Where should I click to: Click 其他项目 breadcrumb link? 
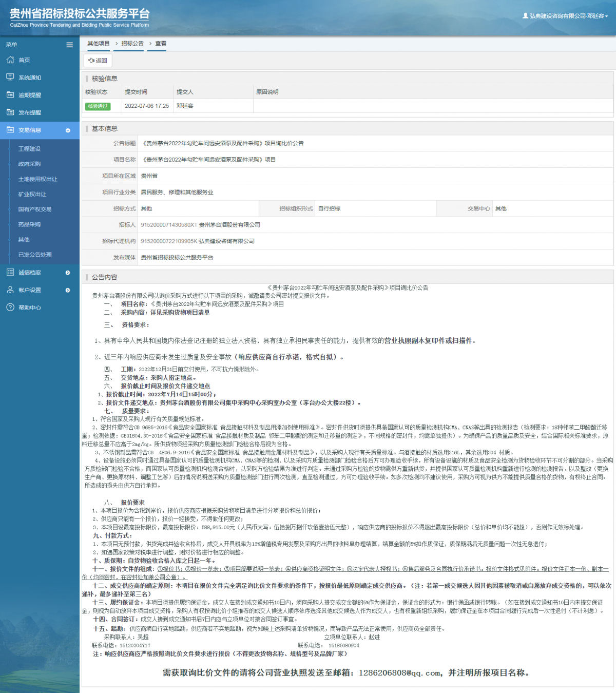(99, 44)
